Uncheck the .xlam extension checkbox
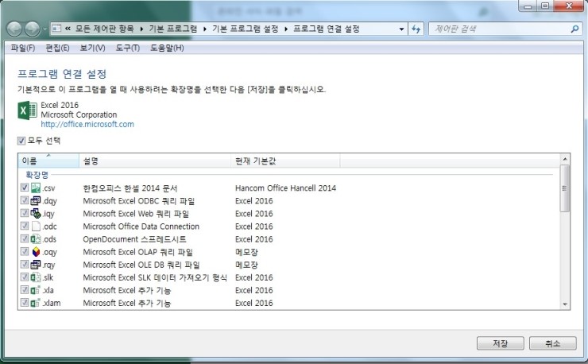Screen dimensions: 588x364 (x=25, y=303)
